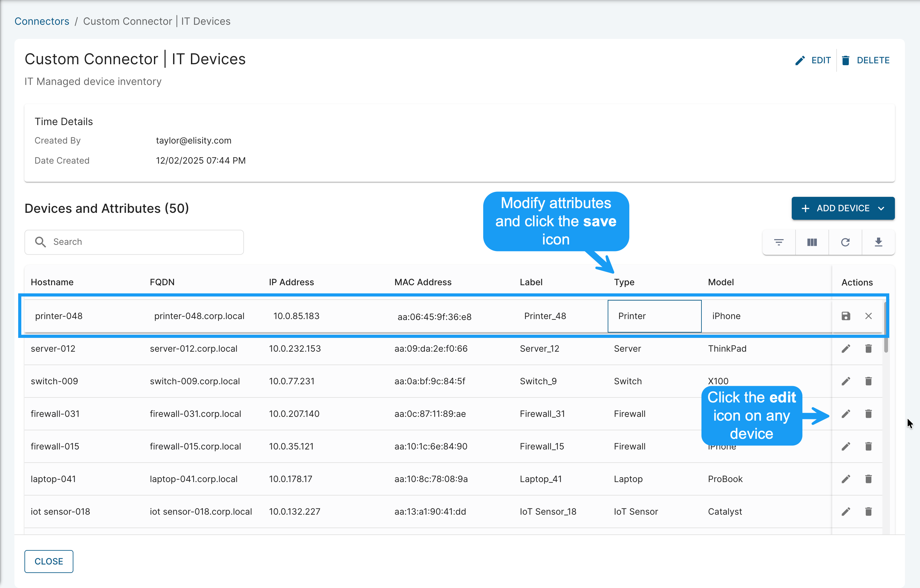Edit the server-012 device row
The height and width of the screenshot is (588, 920).
(x=845, y=349)
